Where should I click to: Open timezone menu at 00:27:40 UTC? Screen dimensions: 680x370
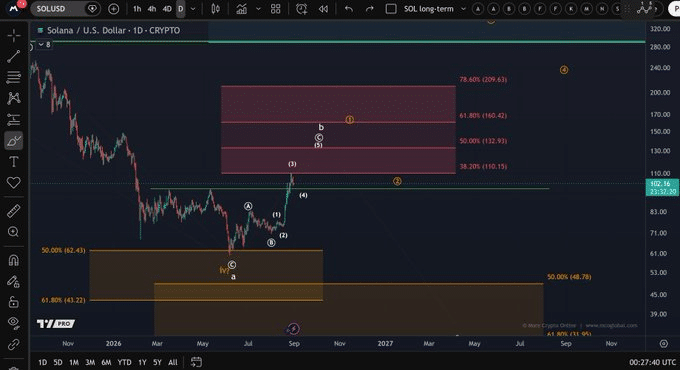[x=652, y=362]
